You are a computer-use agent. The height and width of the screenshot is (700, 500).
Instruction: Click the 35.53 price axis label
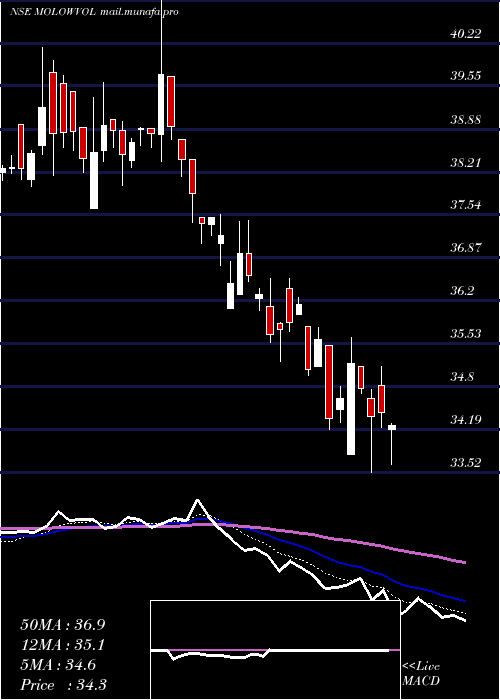[466, 333]
